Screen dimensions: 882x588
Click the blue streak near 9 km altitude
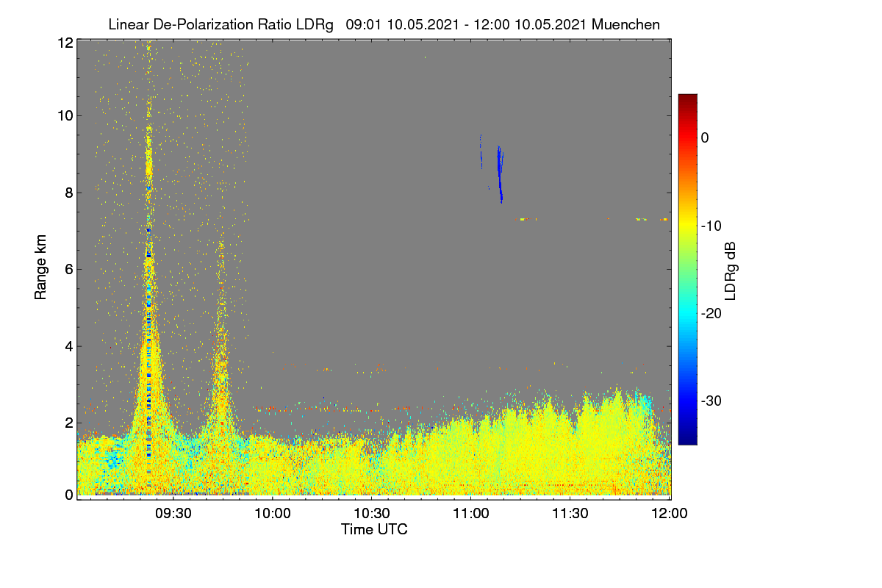(500, 173)
